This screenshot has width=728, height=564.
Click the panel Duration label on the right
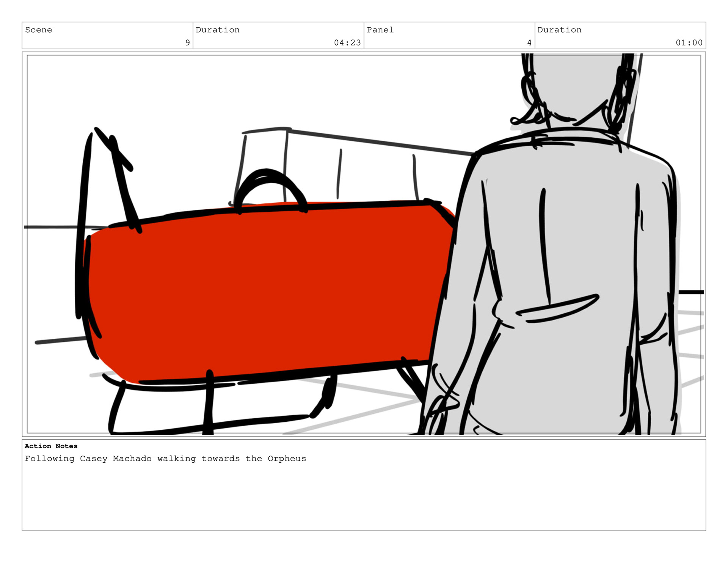pos(559,30)
